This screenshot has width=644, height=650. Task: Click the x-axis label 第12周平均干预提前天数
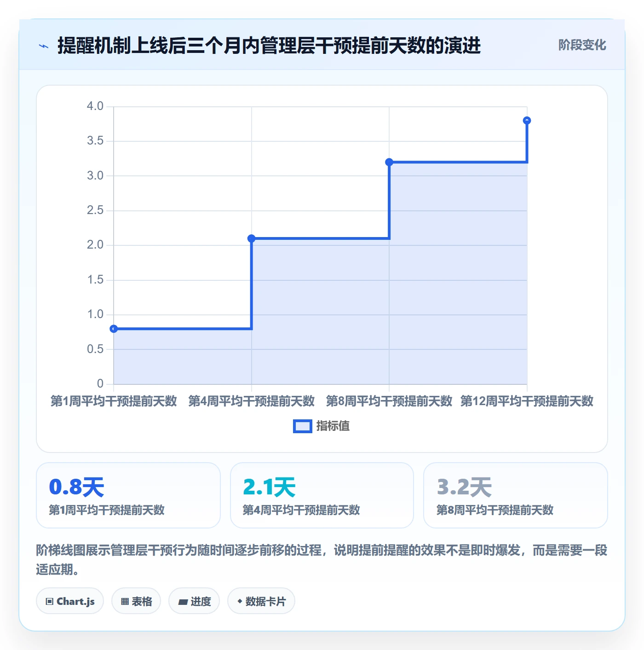click(x=527, y=401)
